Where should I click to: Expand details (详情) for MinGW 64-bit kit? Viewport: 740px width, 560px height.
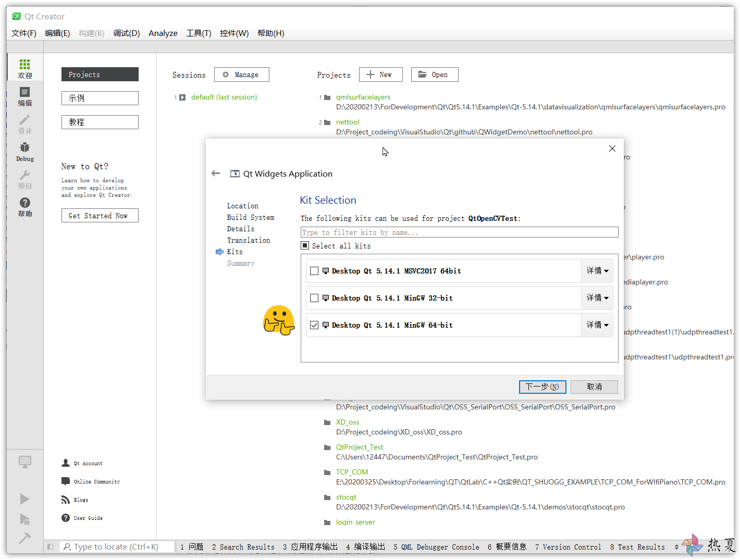(597, 325)
